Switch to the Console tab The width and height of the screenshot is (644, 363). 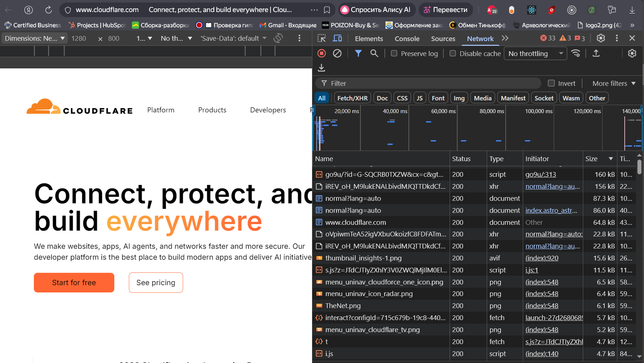[x=407, y=39]
